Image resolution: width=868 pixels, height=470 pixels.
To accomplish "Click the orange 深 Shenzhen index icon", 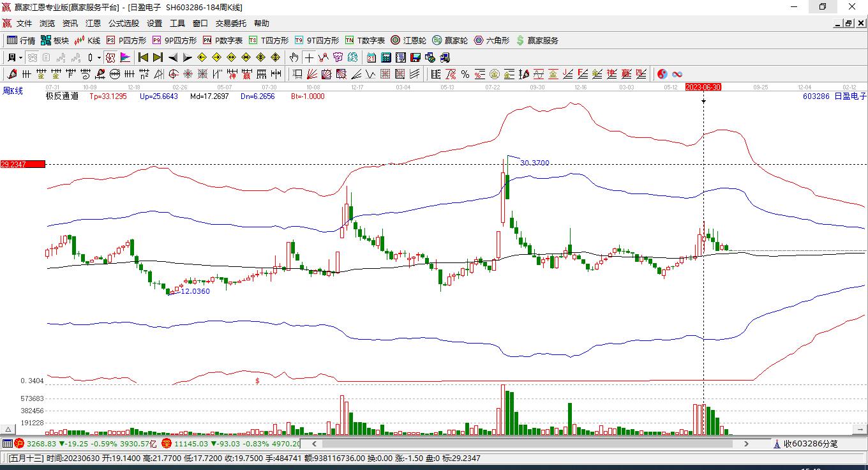I will [167, 443].
